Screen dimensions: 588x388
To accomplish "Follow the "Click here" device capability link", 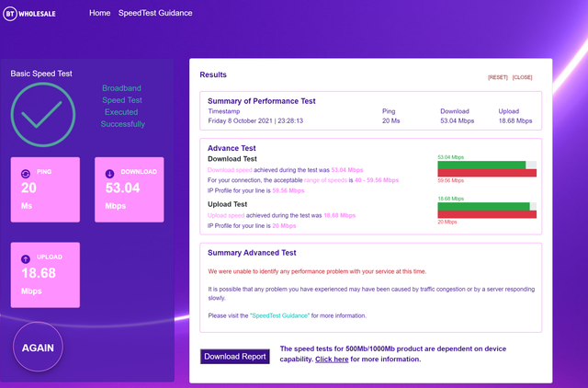I will pos(332,359).
